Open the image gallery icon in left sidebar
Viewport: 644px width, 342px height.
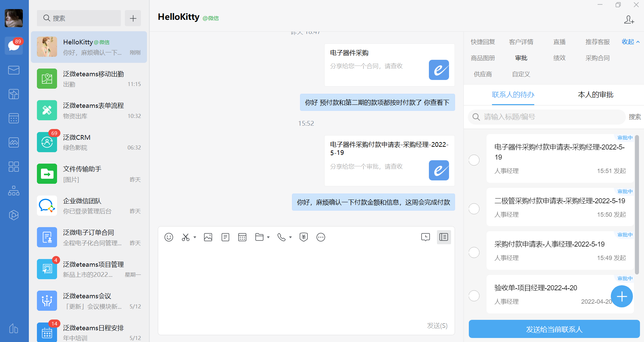(14, 142)
